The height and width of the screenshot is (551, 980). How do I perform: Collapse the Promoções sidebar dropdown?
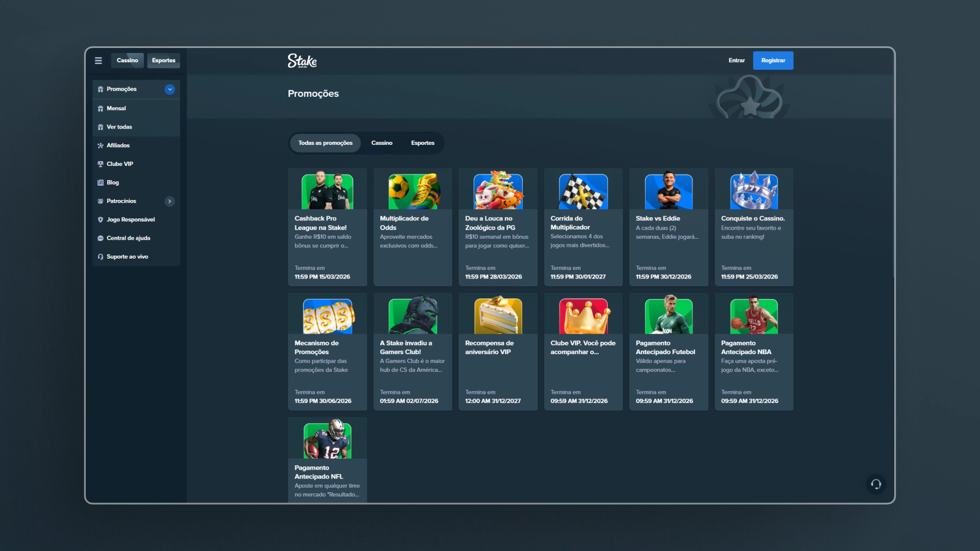[170, 89]
